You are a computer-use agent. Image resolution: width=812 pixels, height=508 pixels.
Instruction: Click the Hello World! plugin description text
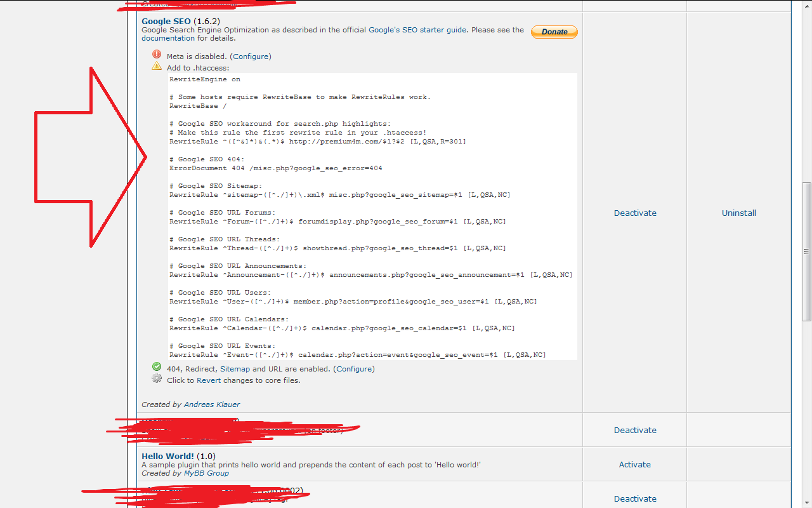click(311, 465)
